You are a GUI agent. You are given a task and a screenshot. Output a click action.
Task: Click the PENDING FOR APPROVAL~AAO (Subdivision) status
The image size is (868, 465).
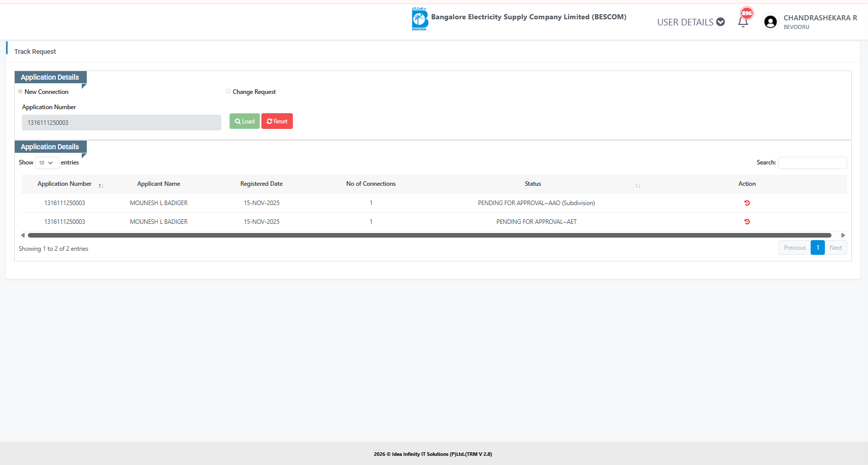(537, 203)
